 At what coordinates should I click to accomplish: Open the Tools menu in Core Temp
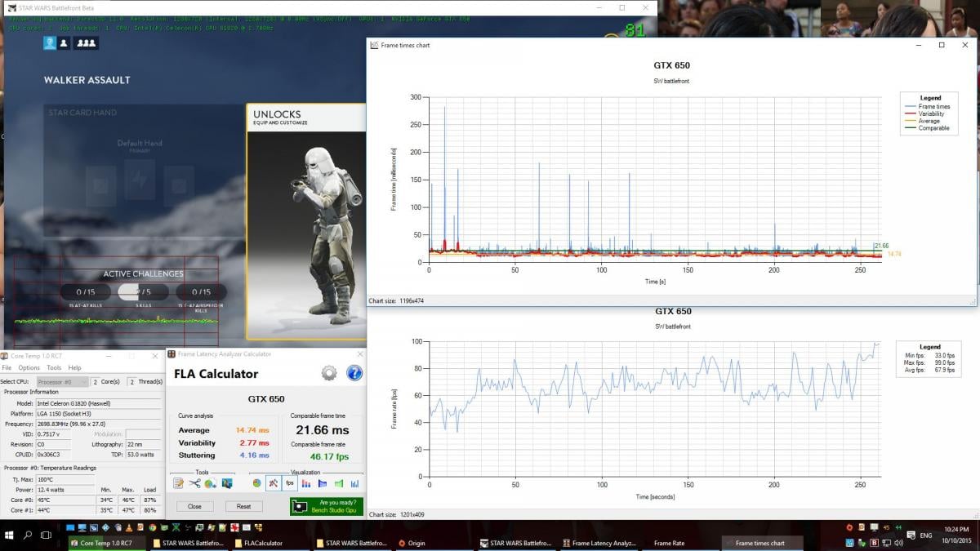pyautogui.click(x=54, y=368)
